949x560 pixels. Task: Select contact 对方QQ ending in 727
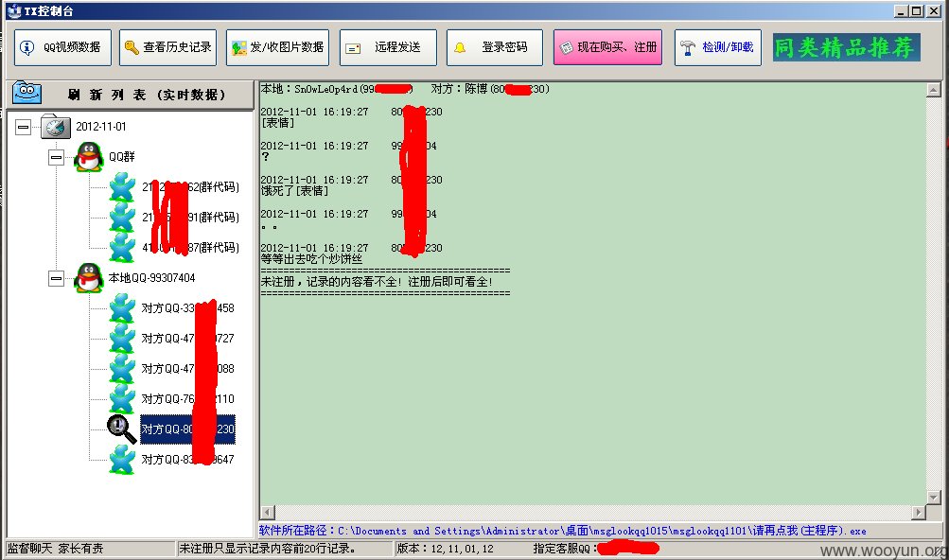(x=187, y=339)
